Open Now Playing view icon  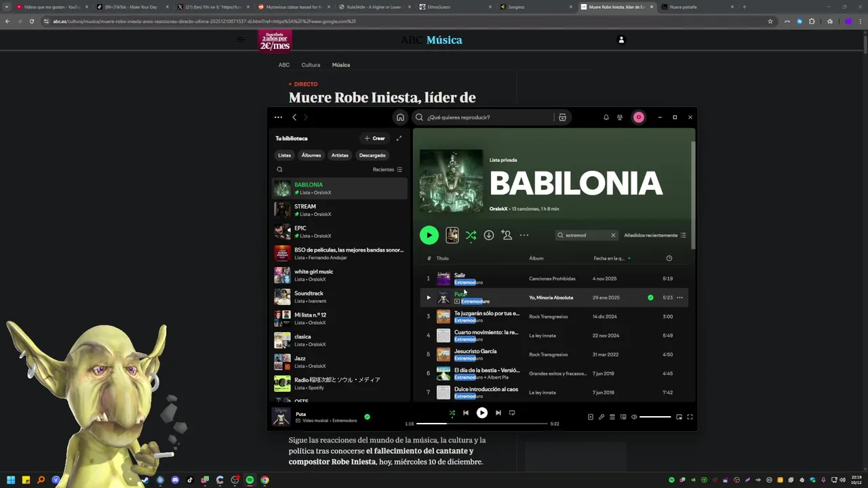click(x=590, y=417)
